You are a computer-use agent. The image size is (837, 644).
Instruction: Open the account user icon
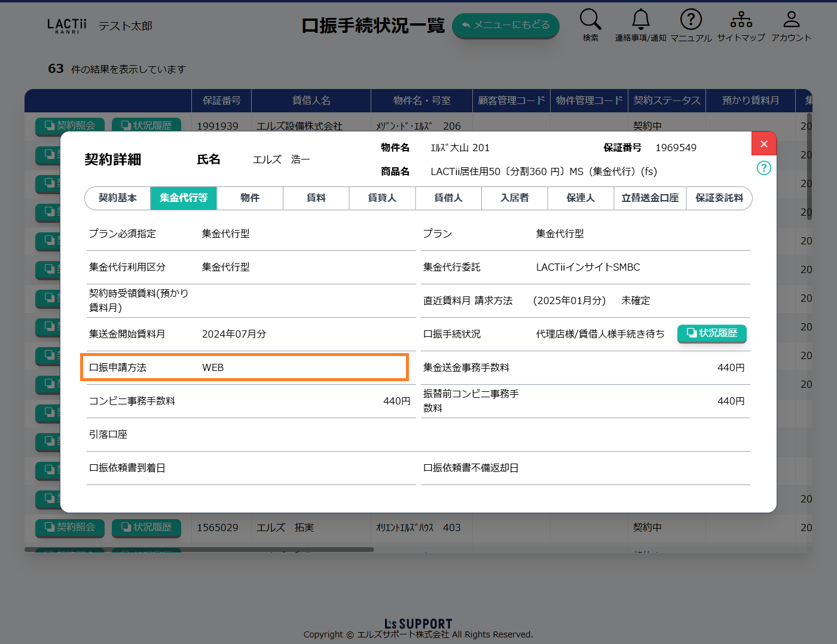[x=791, y=20]
